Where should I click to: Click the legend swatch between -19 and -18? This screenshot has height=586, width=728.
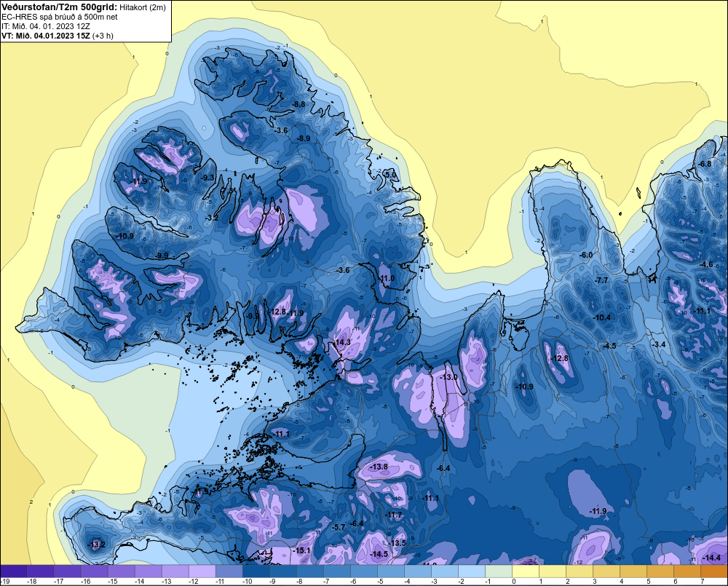[14, 571]
